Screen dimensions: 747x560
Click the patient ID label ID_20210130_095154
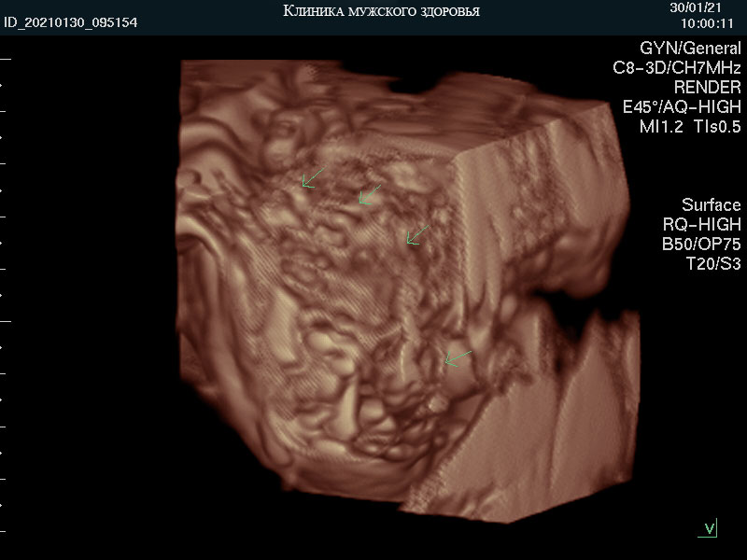click(x=70, y=22)
